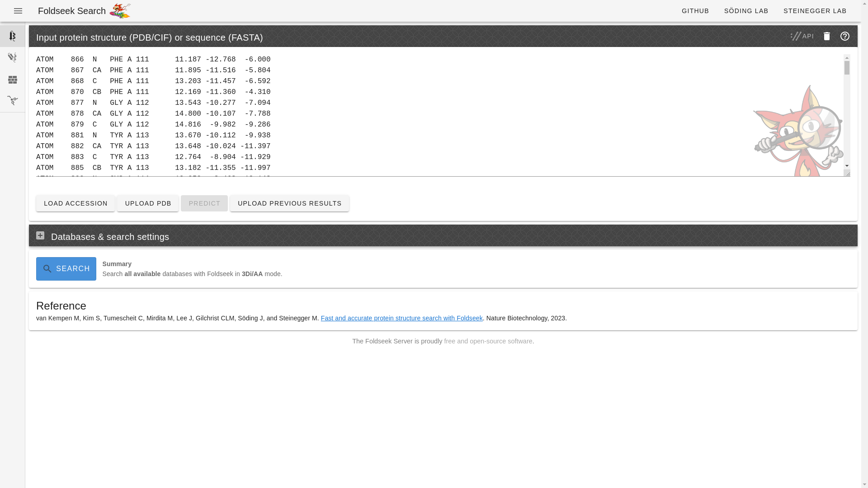Click the ATOM 866 N PHE line
The width and height of the screenshot is (868, 488).
click(153, 60)
